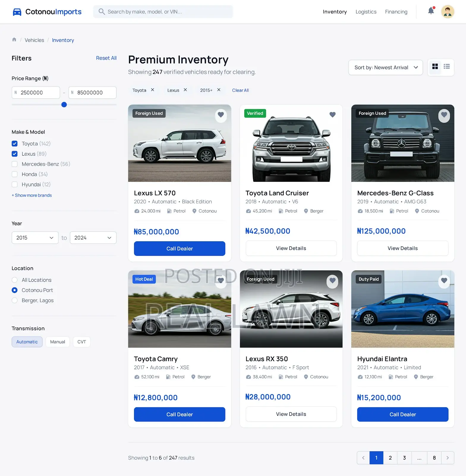Go to Vehicles breadcrumb
The width and height of the screenshot is (466, 476).
[x=34, y=40]
